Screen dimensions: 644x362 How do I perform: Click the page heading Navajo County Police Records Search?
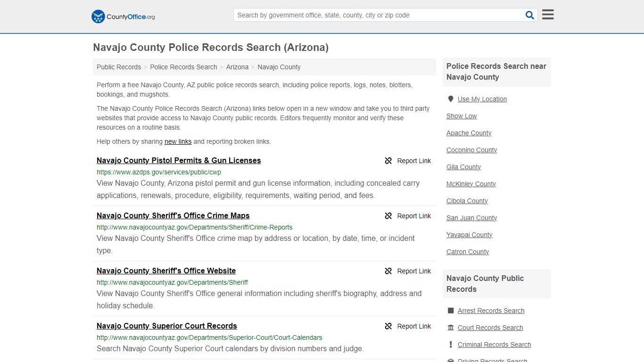(x=211, y=47)
